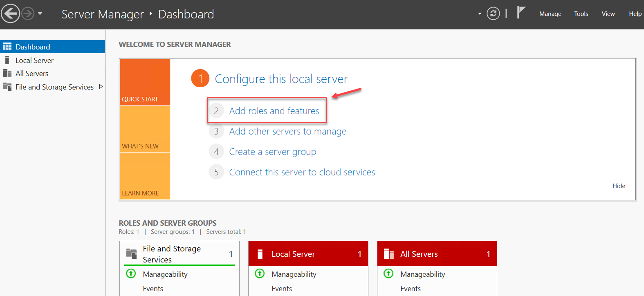Screen dimensions: 644x296
Task: Click the Local Server tile icon
Action: point(260,254)
